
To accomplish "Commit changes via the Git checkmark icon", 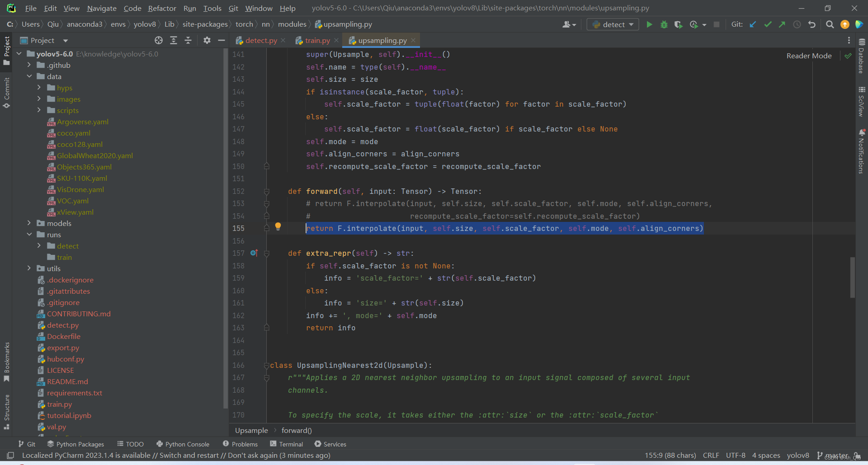I will point(768,24).
